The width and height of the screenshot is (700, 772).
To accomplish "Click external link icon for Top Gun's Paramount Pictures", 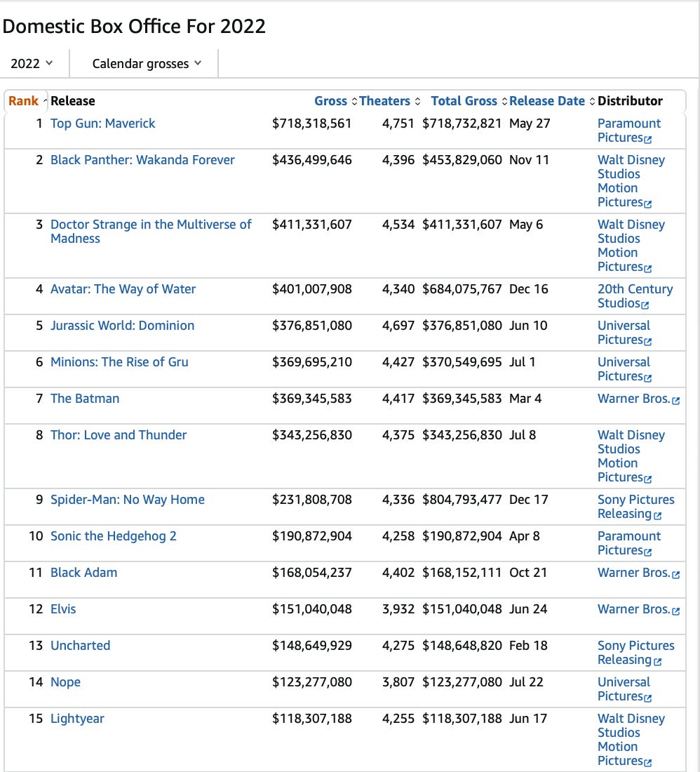I will pyautogui.click(x=648, y=140).
